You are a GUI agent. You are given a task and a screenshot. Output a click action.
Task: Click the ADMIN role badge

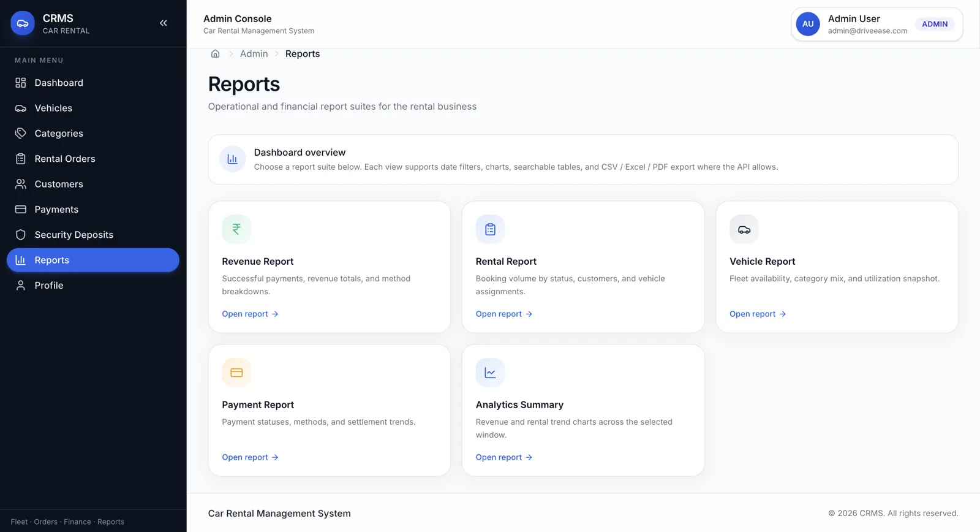(935, 24)
